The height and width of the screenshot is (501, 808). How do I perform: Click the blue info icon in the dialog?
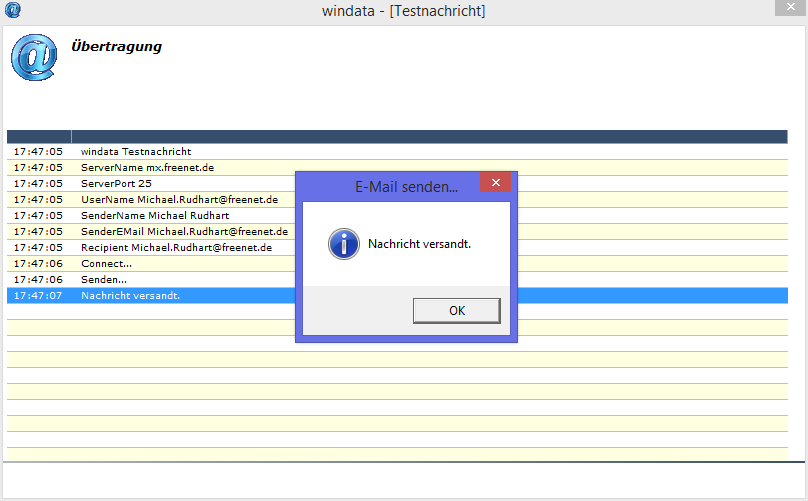point(344,244)
